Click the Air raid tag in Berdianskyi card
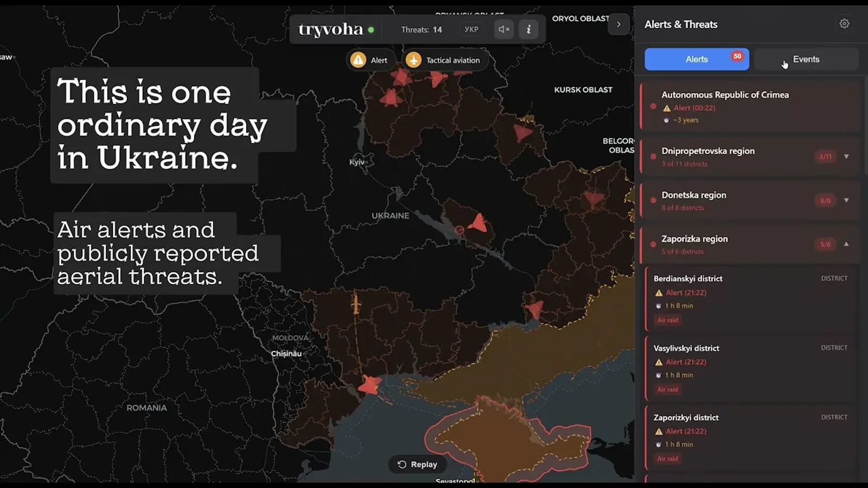The width and height of the screenshot is (868, 488). (668, 320)
